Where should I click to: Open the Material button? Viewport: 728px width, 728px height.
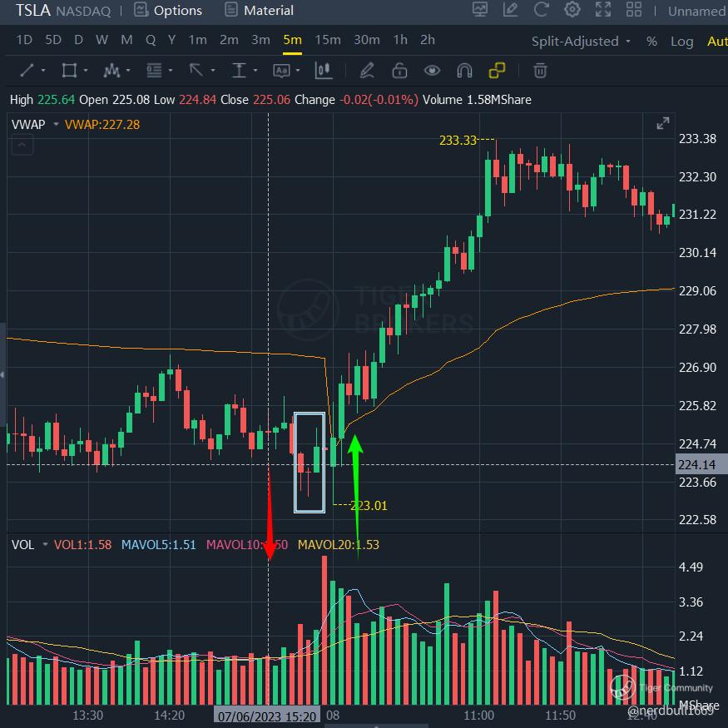[x=259, y=10]
